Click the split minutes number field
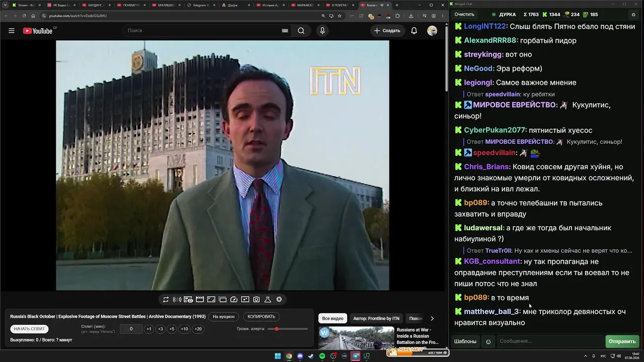Screen dimensions: 644x362 tap(131, 329)
